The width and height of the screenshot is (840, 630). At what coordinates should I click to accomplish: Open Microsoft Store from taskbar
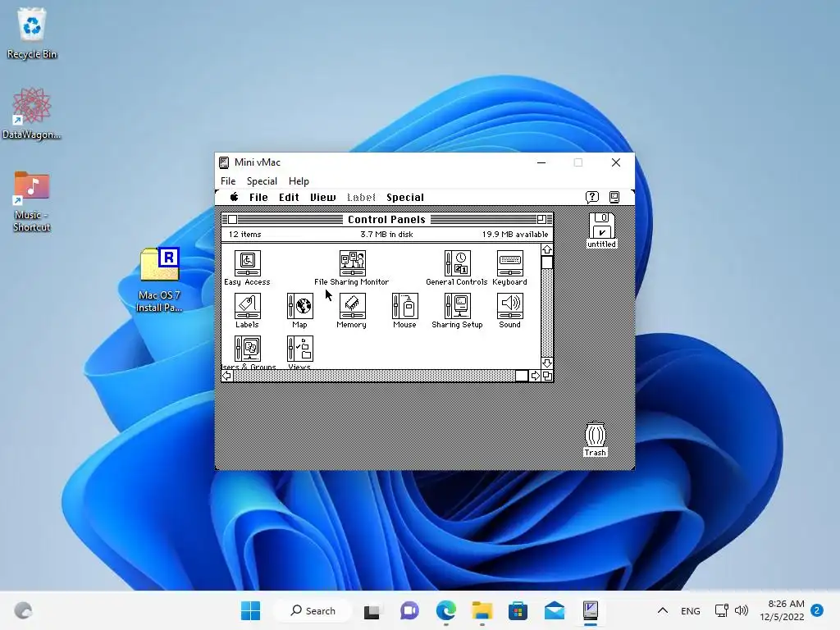pos(518,610)
